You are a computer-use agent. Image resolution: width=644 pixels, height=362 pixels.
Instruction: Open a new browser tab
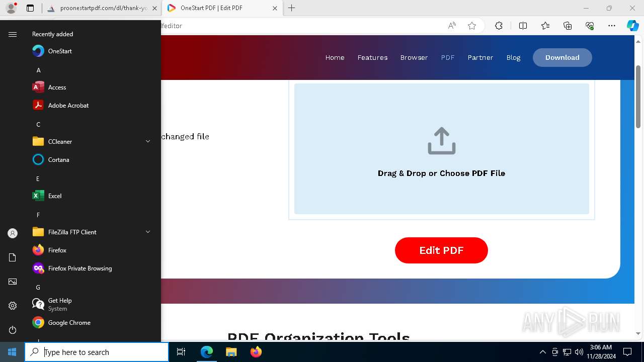point(291,8)
